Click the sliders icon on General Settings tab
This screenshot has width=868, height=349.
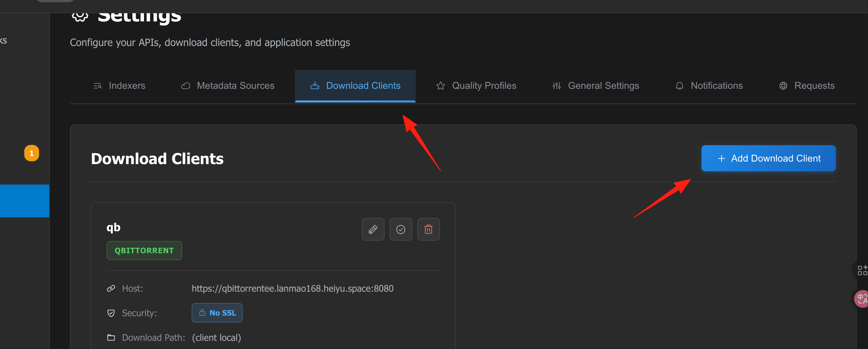click(556, 86)
